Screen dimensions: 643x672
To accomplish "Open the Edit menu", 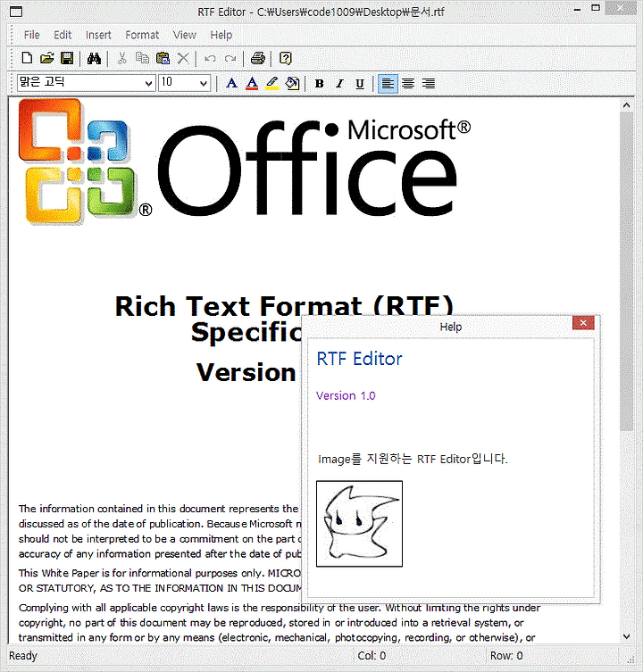I will tap(63, 35).
